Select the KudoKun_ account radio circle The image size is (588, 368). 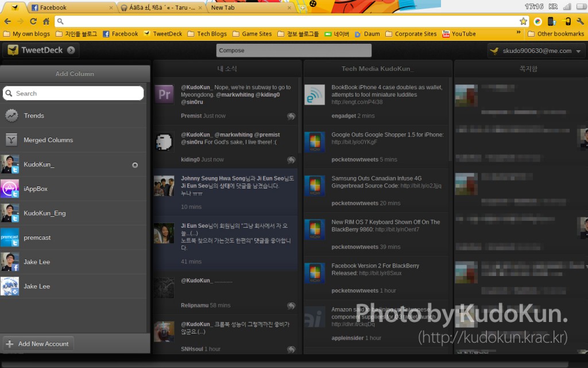[x=135, y=165]
